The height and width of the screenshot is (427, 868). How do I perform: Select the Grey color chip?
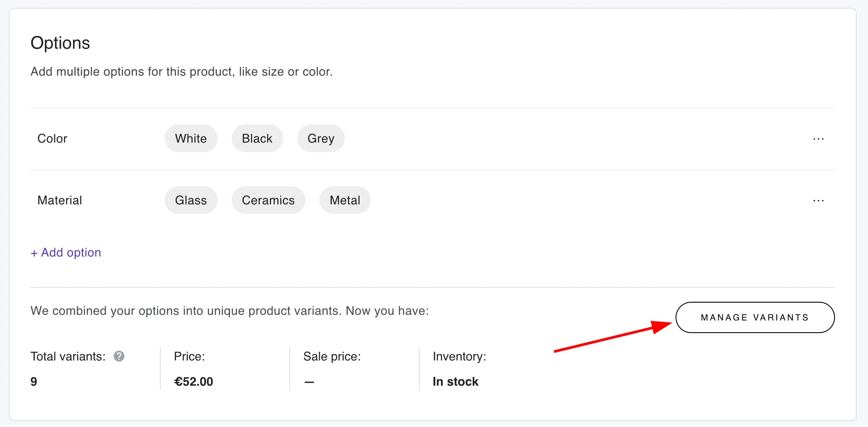(321, 139)
